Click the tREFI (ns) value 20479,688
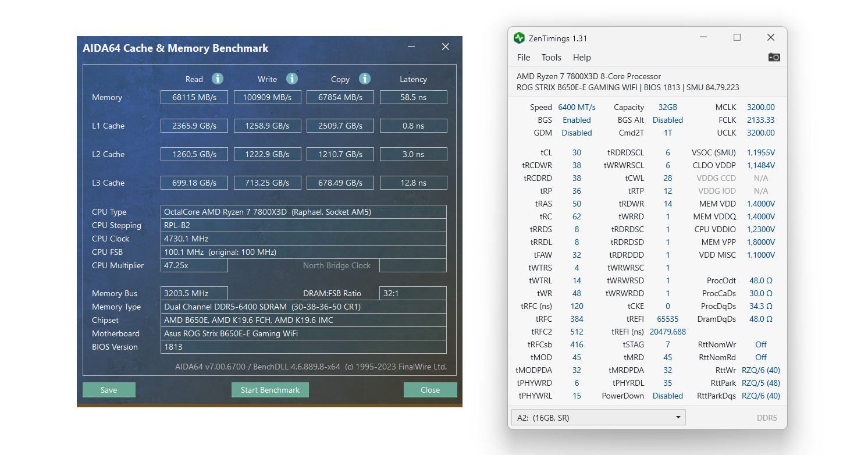Viewport: 868px width, 455px height. tap(668, 332)
